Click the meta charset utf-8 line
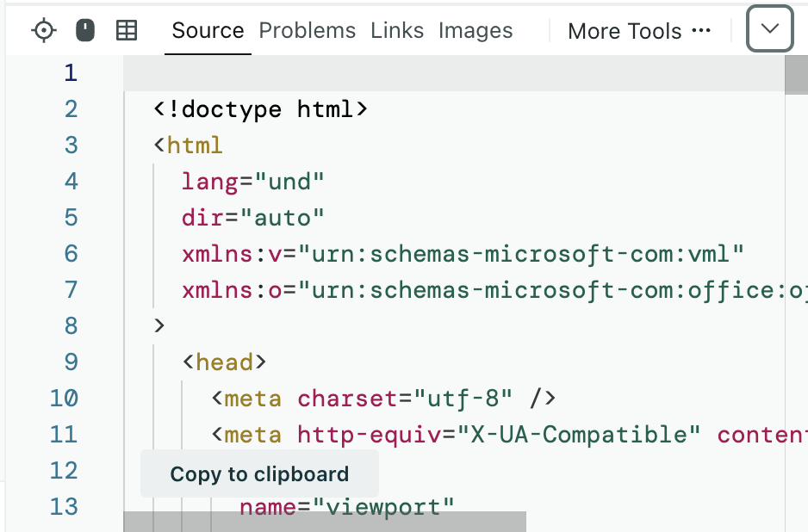 [x=383, y=399]
